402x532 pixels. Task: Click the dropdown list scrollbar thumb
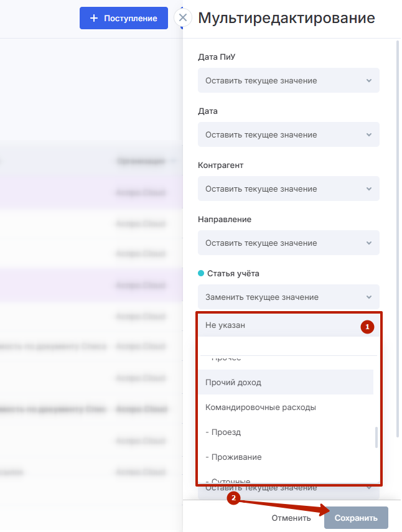pos(376,437)
